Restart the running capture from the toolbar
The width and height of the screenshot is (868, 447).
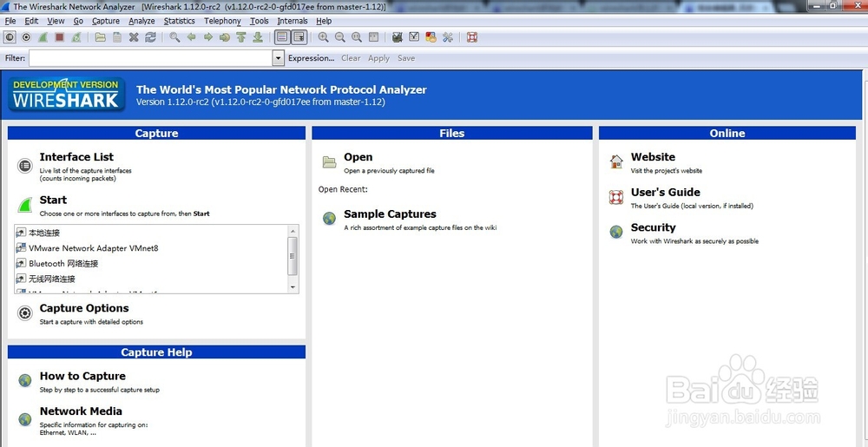click(x=76, y=37)
